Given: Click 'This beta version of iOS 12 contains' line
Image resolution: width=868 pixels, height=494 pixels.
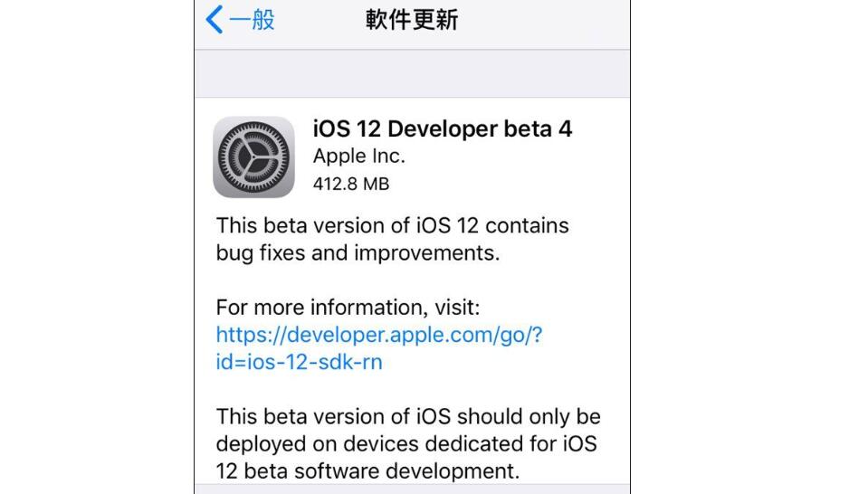Looking at the screenshot, I should [x=393, y=225].
